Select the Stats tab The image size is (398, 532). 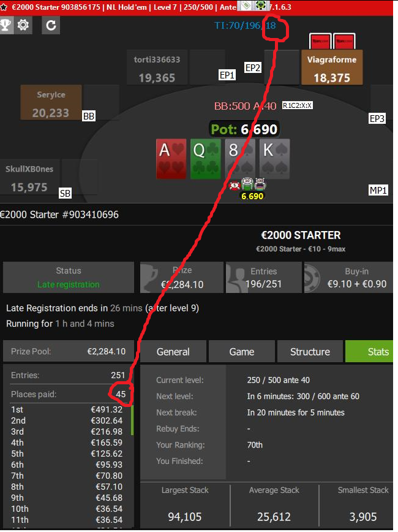pos(369,352)
